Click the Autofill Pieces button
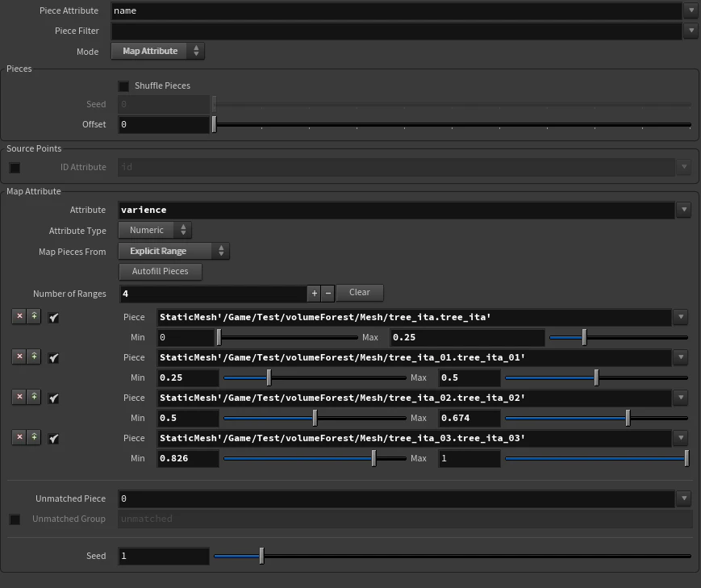This screenshot has width=701, height=588. pyautogui.click(x=160, y=271)
